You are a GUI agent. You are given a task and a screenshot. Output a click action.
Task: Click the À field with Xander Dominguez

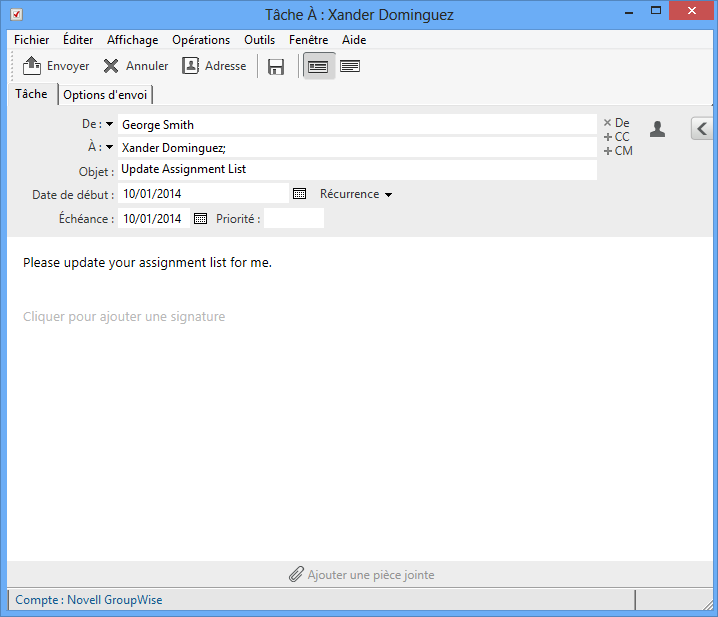tap(357, 147)
